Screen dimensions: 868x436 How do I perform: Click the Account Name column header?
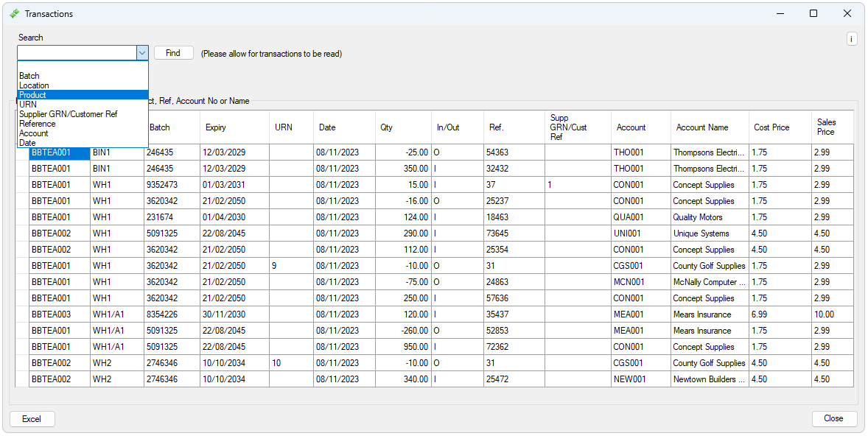(x=701, y=127)
